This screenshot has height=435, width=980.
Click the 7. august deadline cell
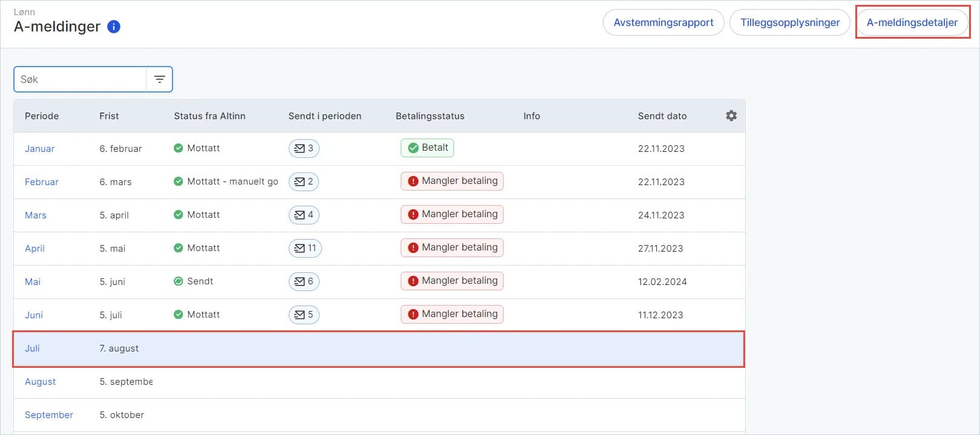point(119,348)
